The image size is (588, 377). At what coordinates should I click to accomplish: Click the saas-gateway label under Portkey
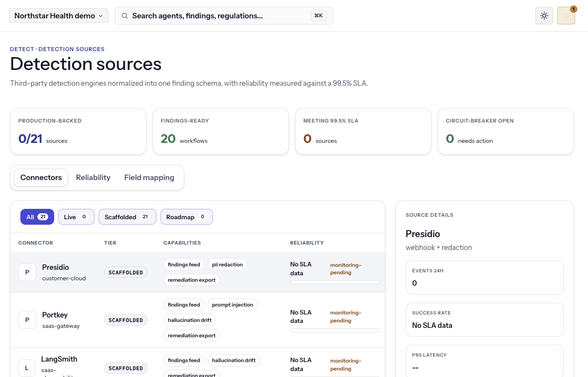61,326
